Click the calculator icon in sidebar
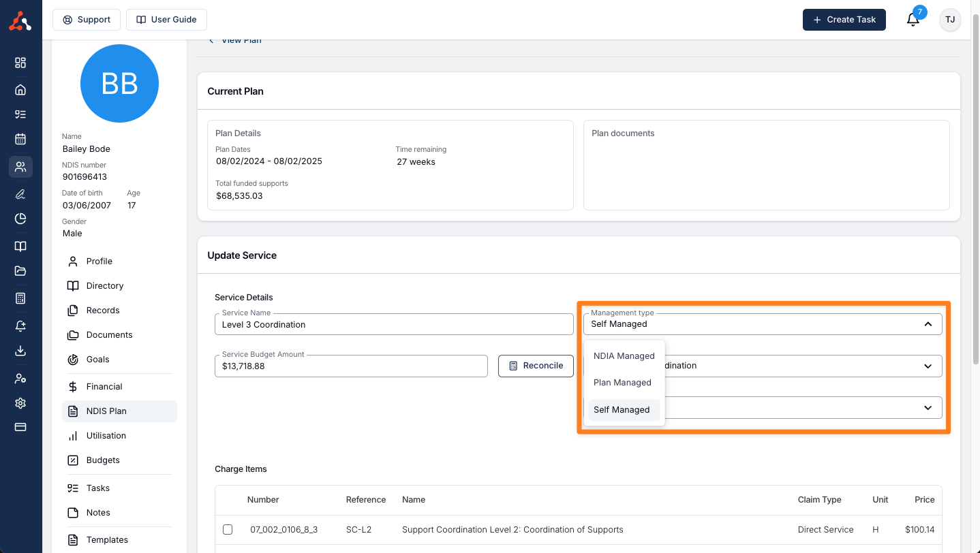This screenshot has width=980, height=553. coord(20,298)
